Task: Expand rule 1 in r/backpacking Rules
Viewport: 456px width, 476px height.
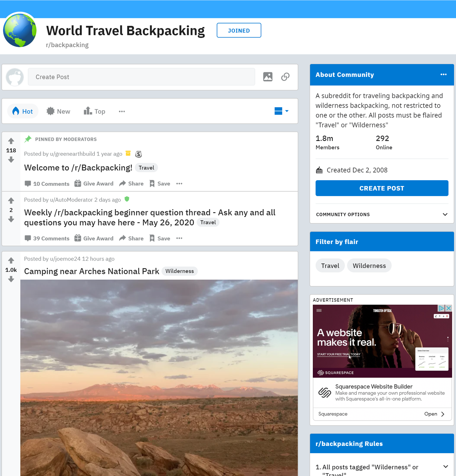Action: pyautogui.click(x=446, y=466)
